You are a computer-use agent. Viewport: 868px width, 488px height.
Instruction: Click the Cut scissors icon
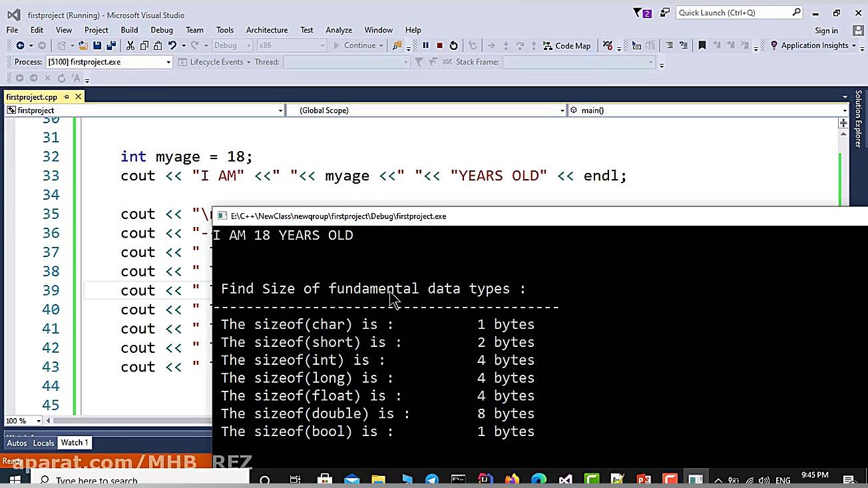pyautogui.click(x=130, y=45)
